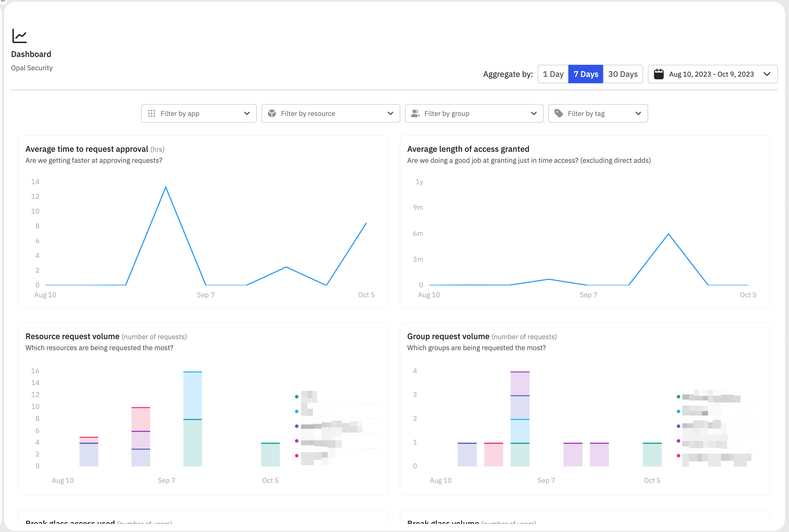Image resolution: width=789 pixels, height=532 pixels.
Task: Click the tallest stacked bar in Group request volume
Action: click(520, 419)
